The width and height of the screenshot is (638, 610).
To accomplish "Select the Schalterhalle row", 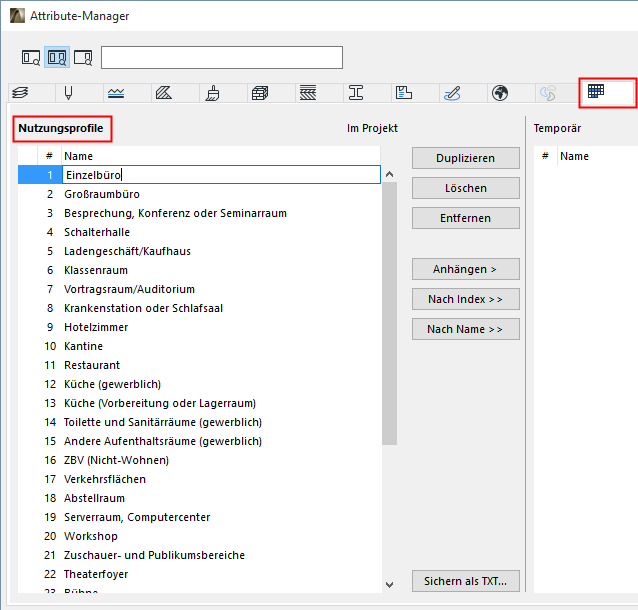I will tap(199, 232).
